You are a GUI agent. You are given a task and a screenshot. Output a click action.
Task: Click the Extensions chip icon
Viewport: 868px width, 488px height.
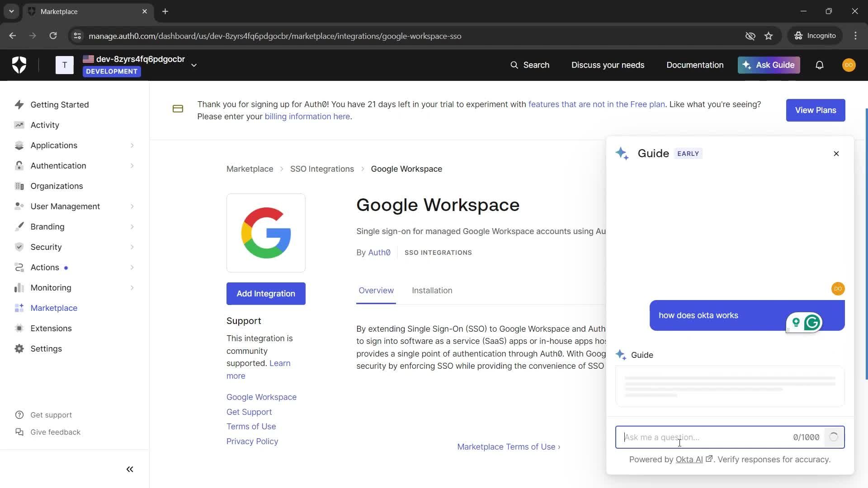tap(19, 328)
